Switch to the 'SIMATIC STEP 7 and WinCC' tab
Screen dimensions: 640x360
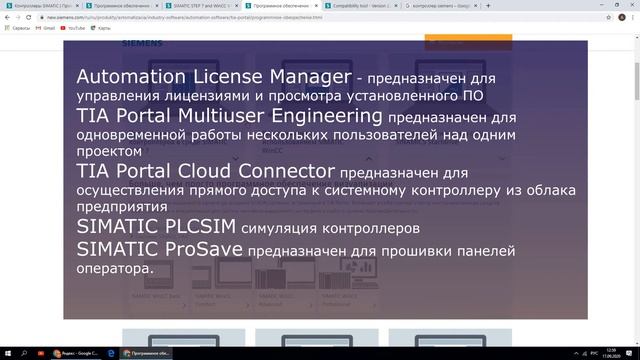coord(202,6)
